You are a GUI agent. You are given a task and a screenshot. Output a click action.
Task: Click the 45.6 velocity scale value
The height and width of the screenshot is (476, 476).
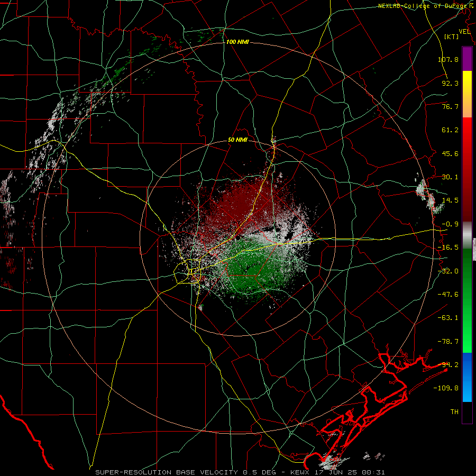pyautogui.click(x=450, y=153)
